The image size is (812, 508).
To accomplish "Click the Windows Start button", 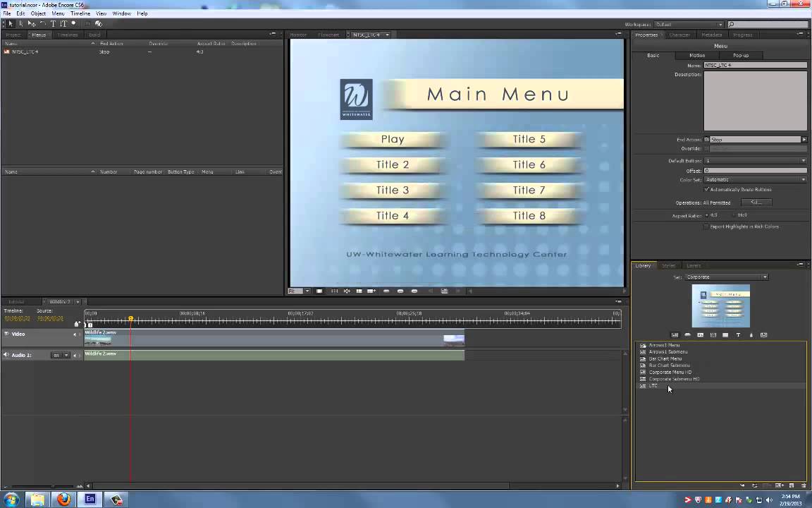I will point(11,500).
